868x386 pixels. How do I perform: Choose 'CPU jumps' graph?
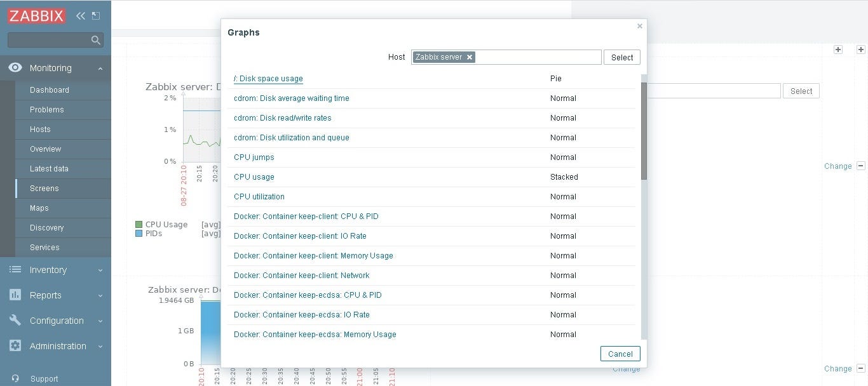coord(254,157)
